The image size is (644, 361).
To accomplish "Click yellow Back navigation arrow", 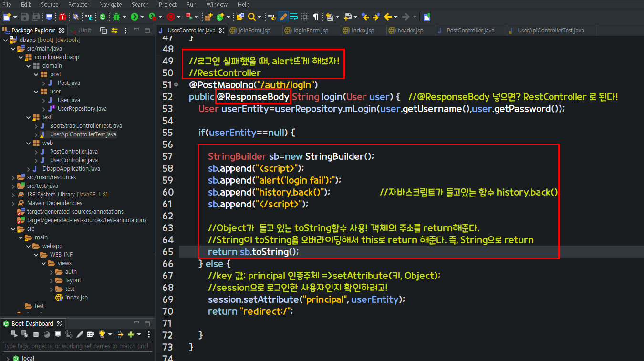I will point(388,17).
